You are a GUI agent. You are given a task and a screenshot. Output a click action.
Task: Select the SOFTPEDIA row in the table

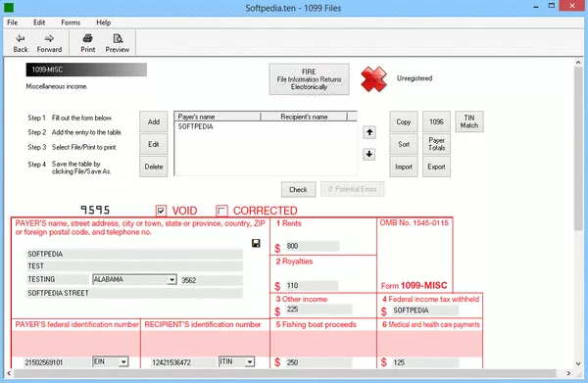[266, 126]
